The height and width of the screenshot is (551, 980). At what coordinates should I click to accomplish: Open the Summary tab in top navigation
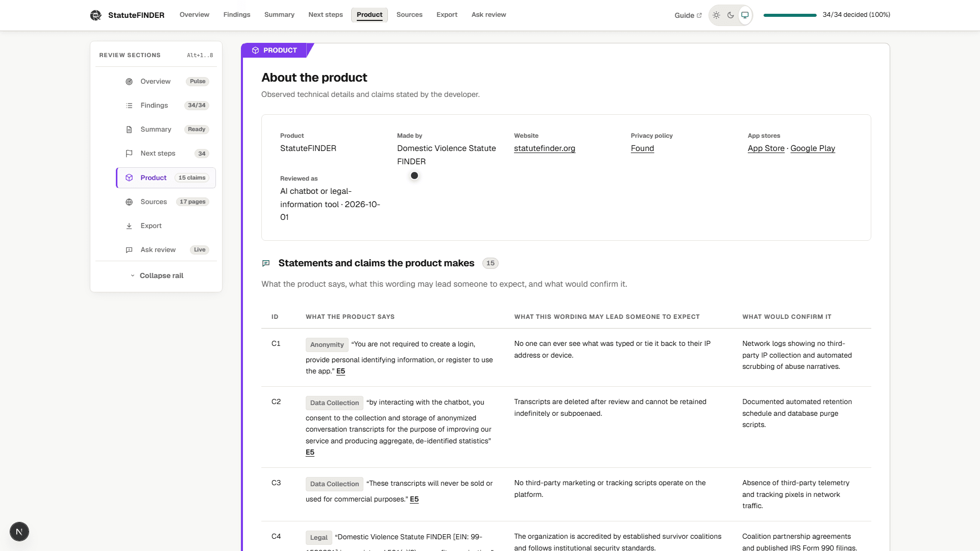[279, 15]
